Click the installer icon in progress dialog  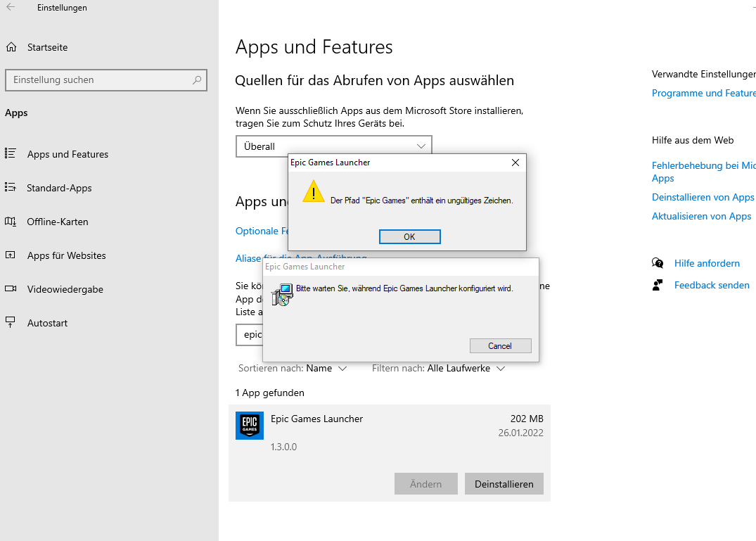click(x=282, y=295)
